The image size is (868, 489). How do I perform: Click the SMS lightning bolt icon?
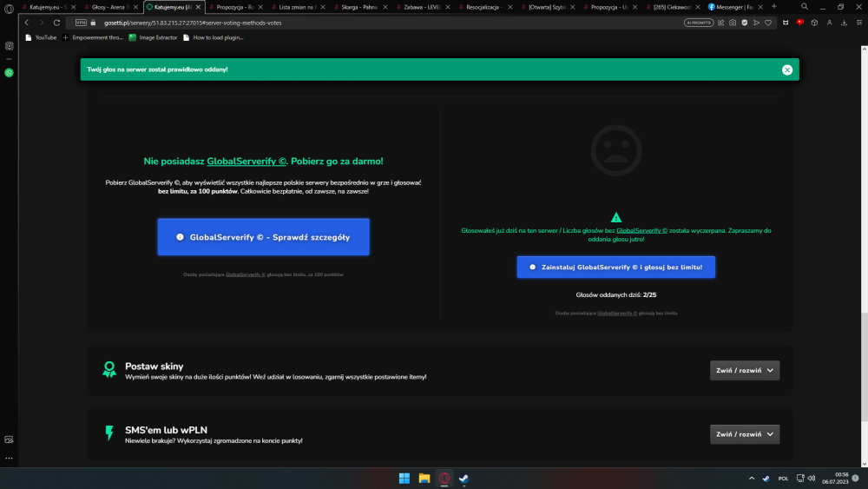click(109, 433)
